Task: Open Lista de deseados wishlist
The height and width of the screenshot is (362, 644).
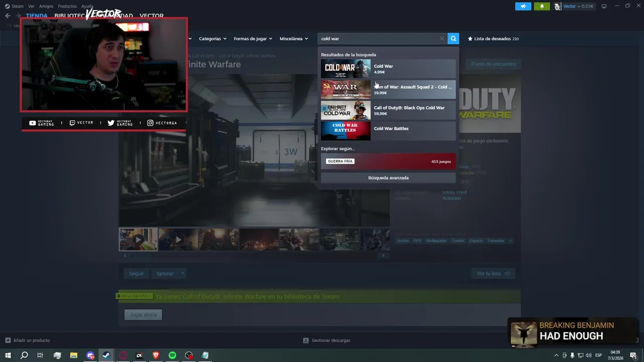Action: pyautogui.click(x=493, y=39)
